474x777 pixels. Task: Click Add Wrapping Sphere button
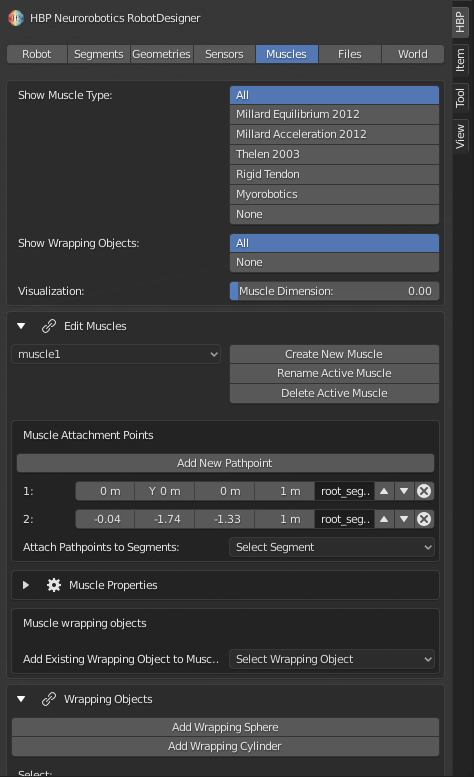coord(225,727)
